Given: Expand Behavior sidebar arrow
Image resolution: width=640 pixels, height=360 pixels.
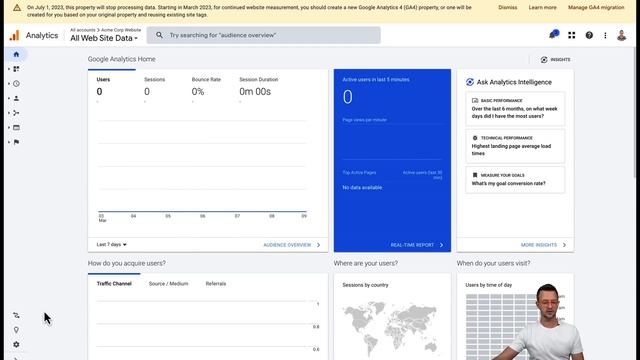Looking at the screenshot, I should [9, 128].
